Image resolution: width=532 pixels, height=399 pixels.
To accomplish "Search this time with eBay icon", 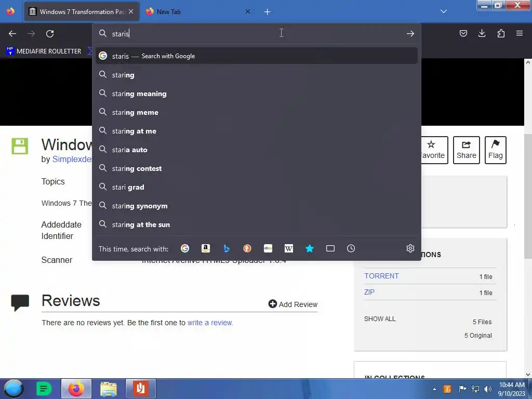I will click(268, 248).
